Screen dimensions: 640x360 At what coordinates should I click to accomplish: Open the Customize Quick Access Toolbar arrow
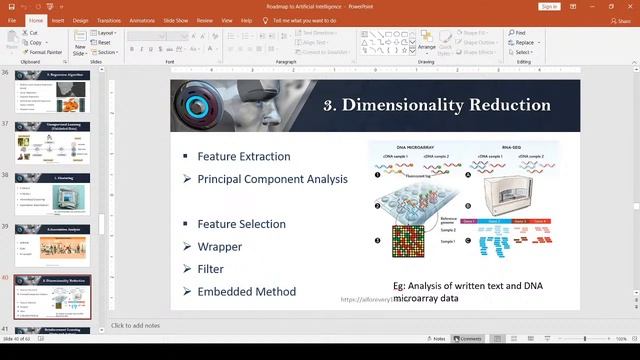tap(62, 7)
